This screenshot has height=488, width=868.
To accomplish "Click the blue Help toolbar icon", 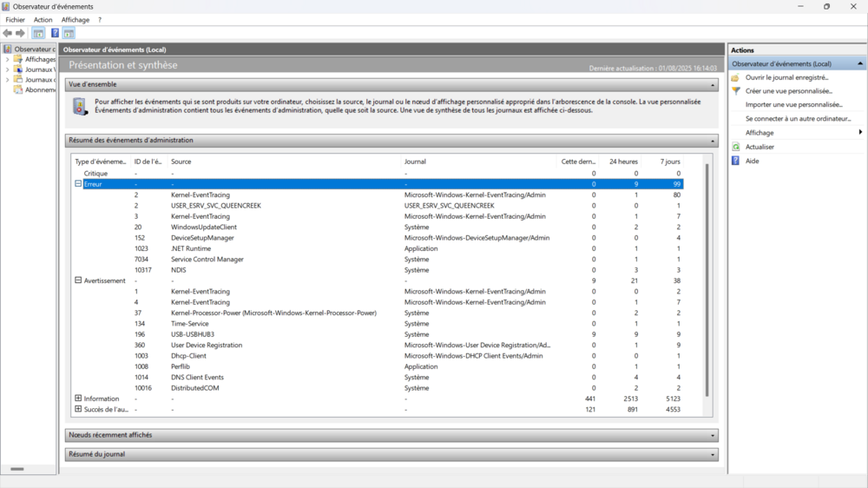I will 55,33.
